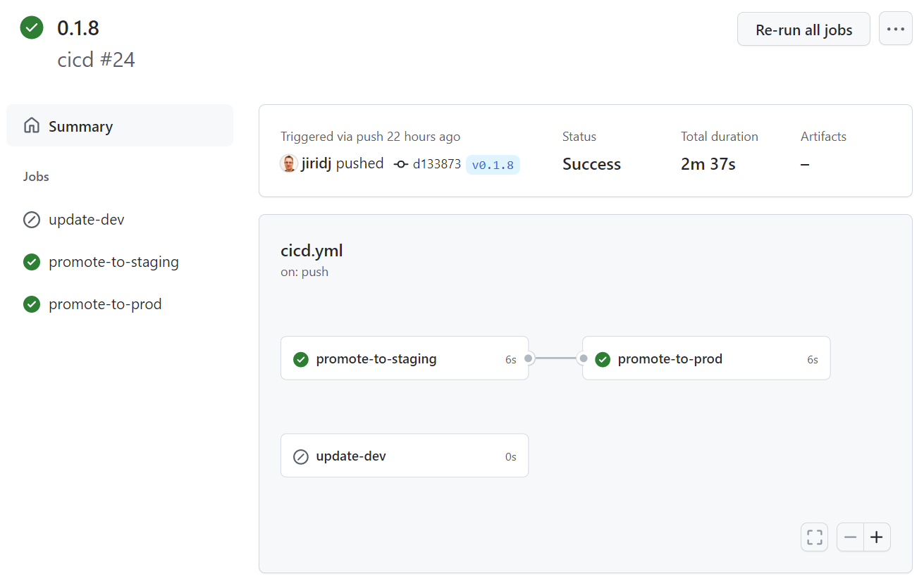This screenshot has height=581, width=924.
Task: Click the green success checkmark next to 0.1.8
Action: (x=31, y=27)
